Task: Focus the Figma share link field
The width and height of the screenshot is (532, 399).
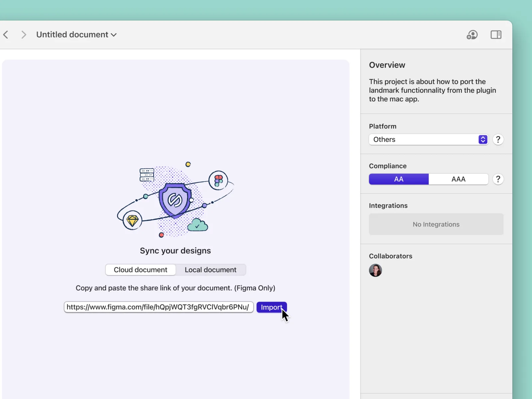Action: (159, 307)
